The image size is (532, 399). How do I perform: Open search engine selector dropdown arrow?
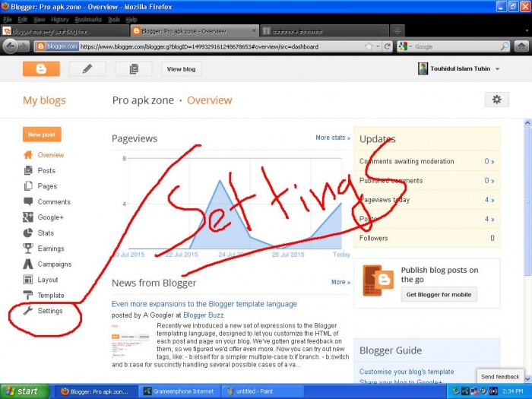tap(410, 46)
